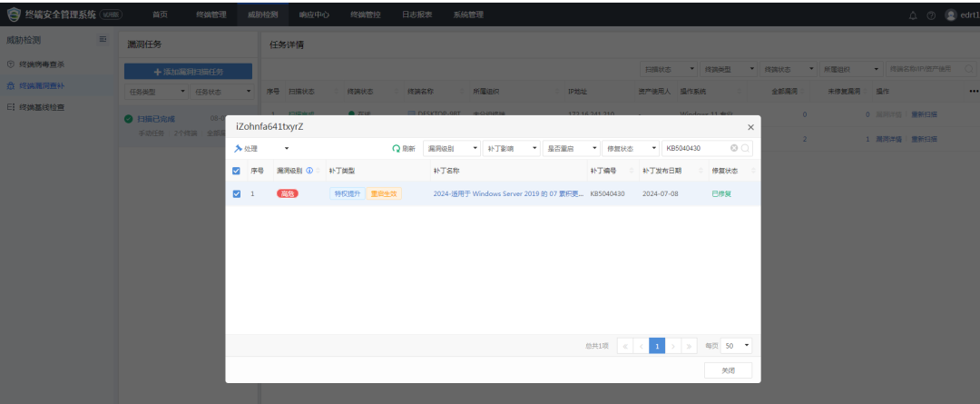Uncheck the checkbox for row 1
Image resolution: width=980 pixels, height=404 pixels.
[237, 193]
